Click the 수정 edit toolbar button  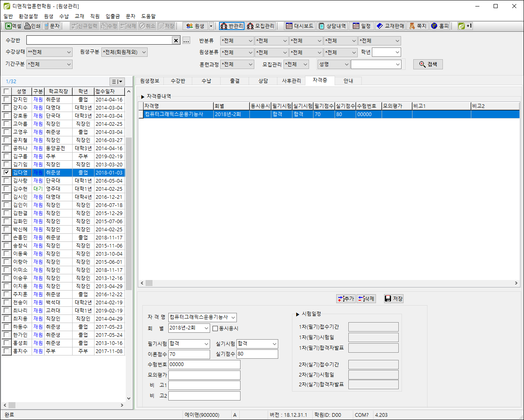point(109,26)
